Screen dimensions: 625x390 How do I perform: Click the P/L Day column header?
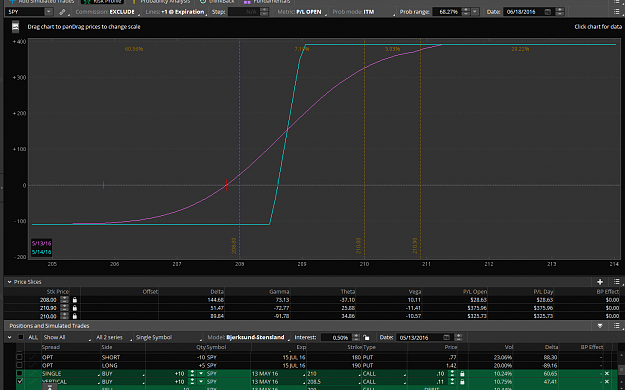pyautogui.click(x=543, y=292)
